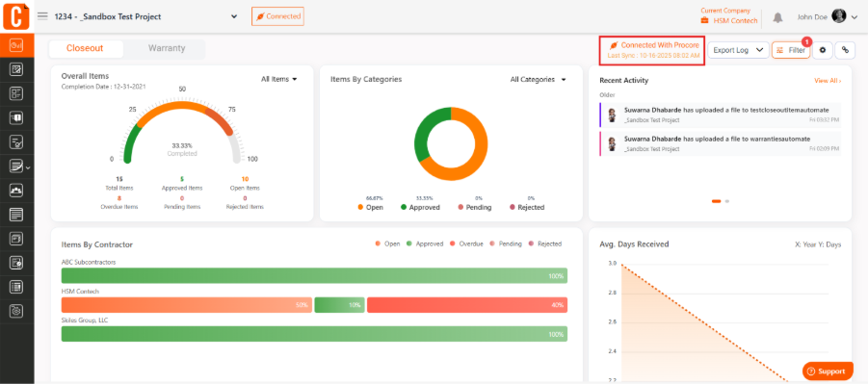The image size is (868, 384).
Task: Click the John Doe avatar
Action: pos(839,16)
